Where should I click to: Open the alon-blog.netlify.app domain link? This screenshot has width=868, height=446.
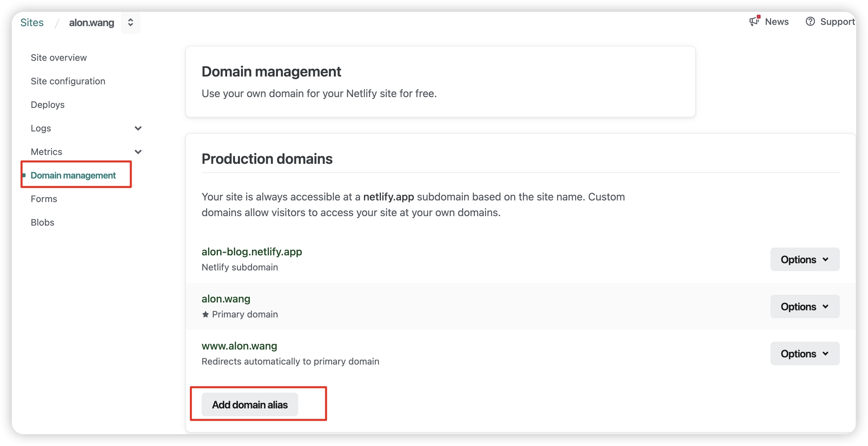(x=251, y=252)
